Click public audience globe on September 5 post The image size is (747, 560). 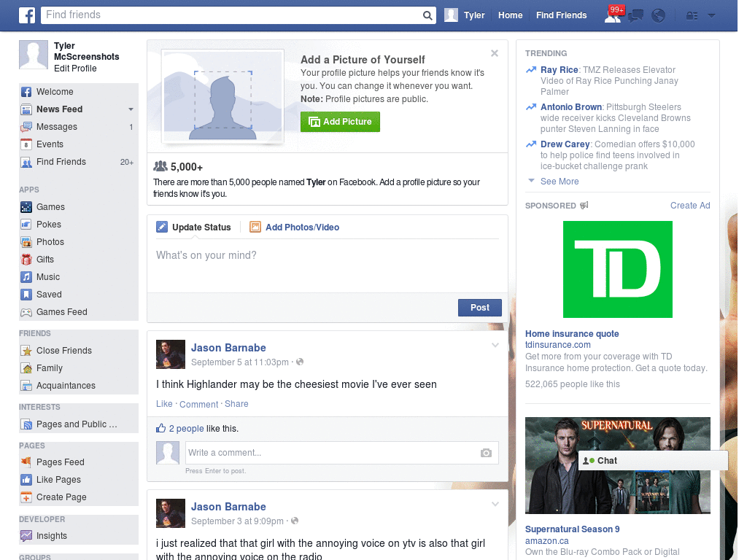tap(300, 362)
